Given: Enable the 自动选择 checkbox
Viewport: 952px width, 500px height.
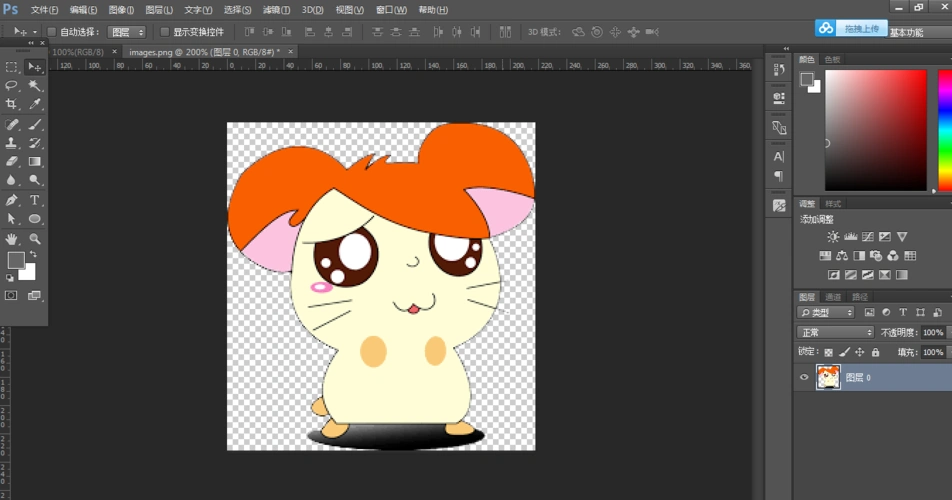Looking at the screenshot, I should click(53, 32).
